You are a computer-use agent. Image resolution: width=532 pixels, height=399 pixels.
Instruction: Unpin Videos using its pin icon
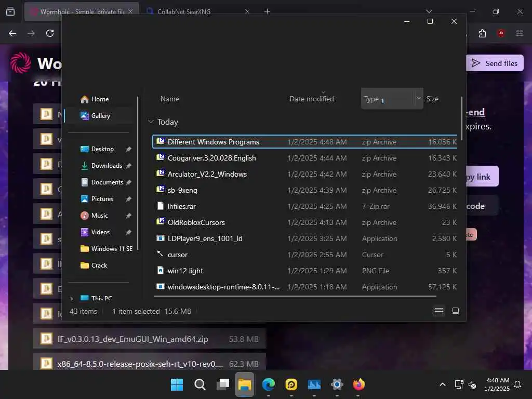129,232
